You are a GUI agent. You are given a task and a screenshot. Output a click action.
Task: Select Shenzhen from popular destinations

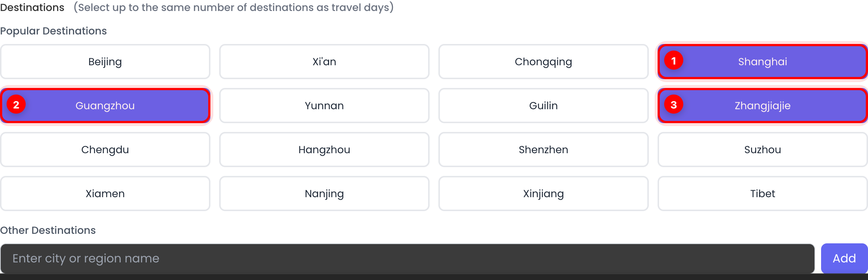pyautogui.click(x=543, y=149)
